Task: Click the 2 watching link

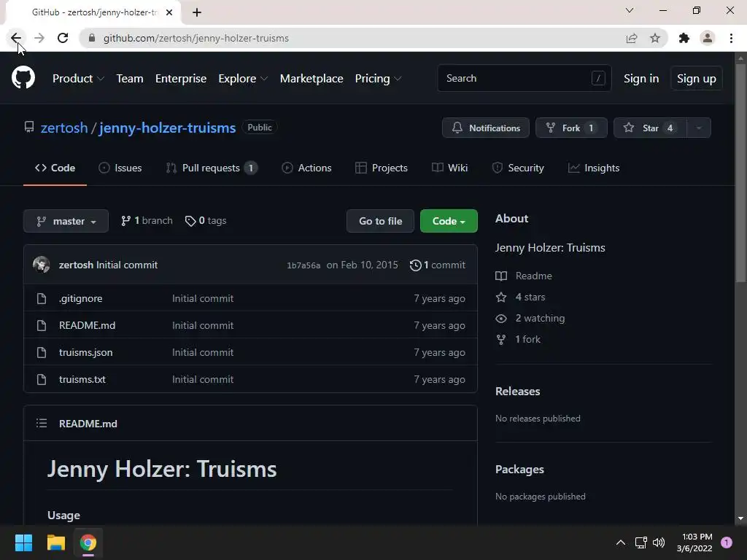Action: coord(541,318)
